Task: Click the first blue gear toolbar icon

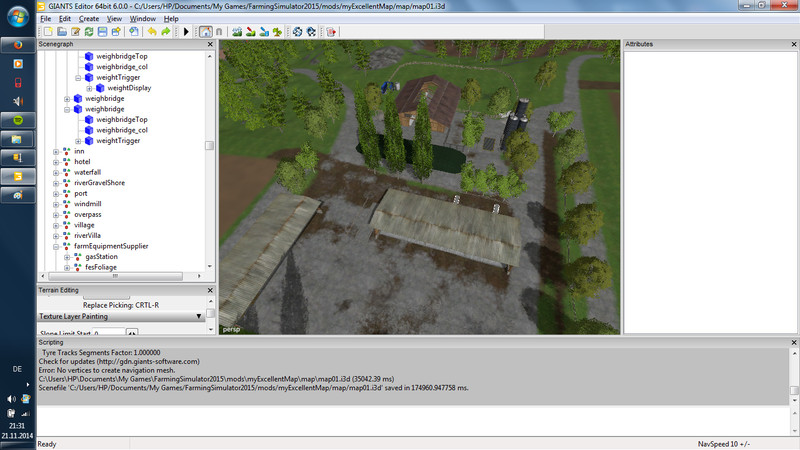Action: pos(297,32)
